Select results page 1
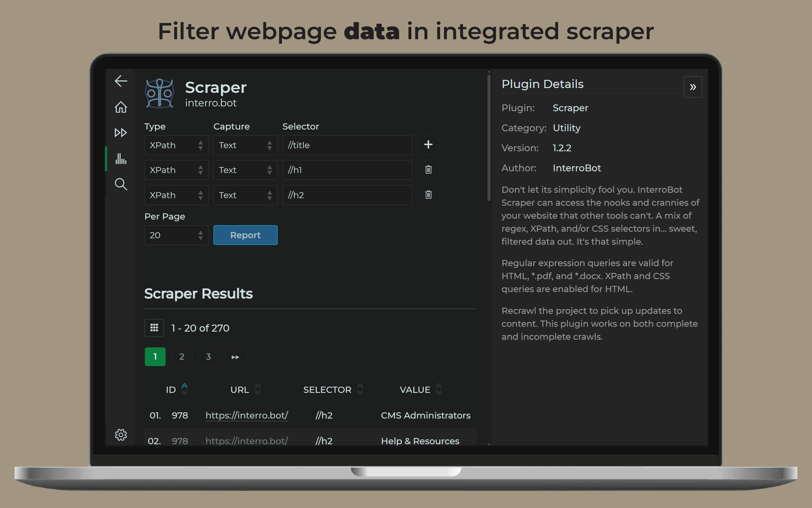The width and height of the screenshot is (812, 508). point(155,357)
